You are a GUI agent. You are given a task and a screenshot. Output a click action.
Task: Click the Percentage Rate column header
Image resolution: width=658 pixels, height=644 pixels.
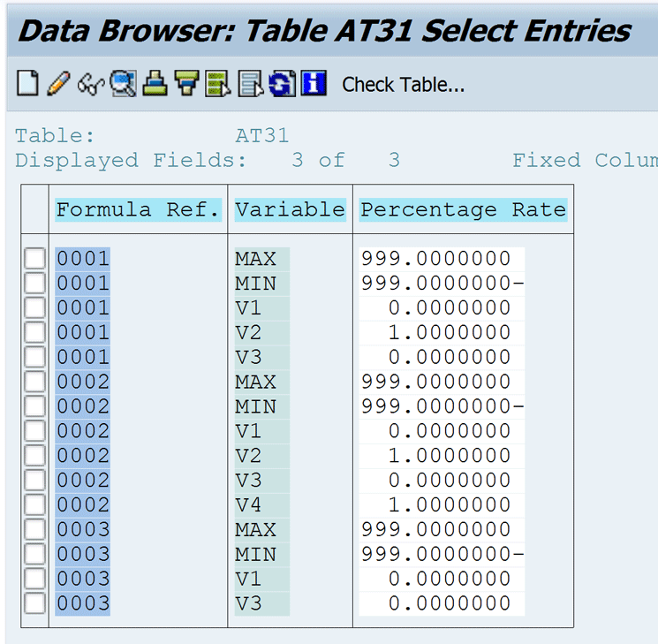(464, 209)
